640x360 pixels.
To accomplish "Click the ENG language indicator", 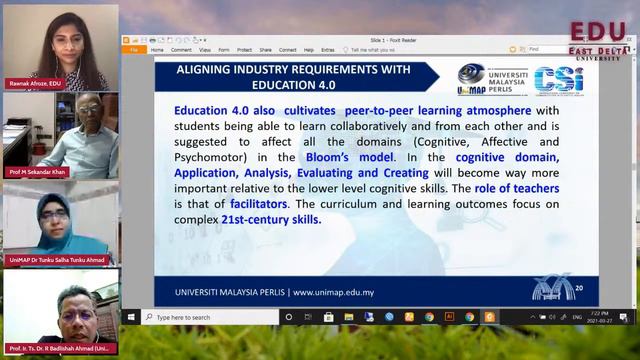I will (577, 317).
